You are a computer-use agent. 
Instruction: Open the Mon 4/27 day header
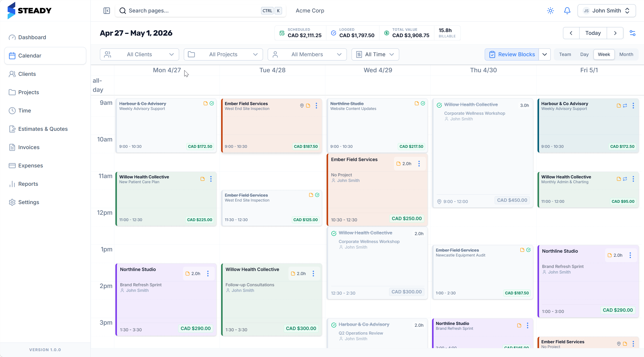point(167,70)
